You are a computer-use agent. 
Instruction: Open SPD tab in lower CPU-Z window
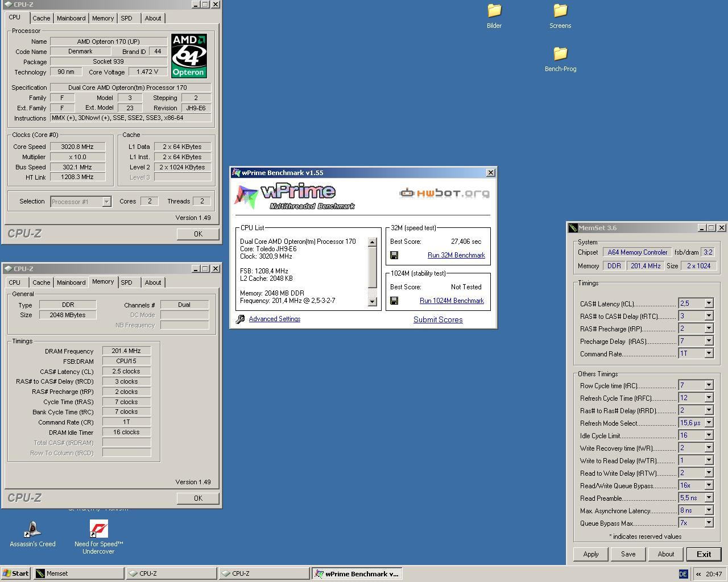126,282
